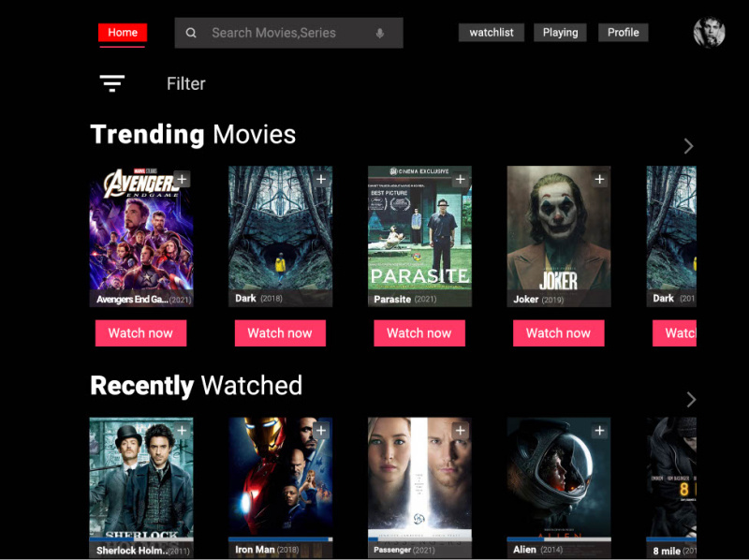749x560 pixels.
Task: Open the Playing menu item
Action: (560, 33)
